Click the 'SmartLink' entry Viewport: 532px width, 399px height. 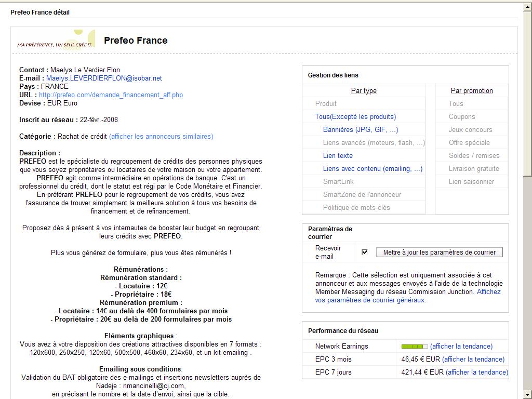338,181
